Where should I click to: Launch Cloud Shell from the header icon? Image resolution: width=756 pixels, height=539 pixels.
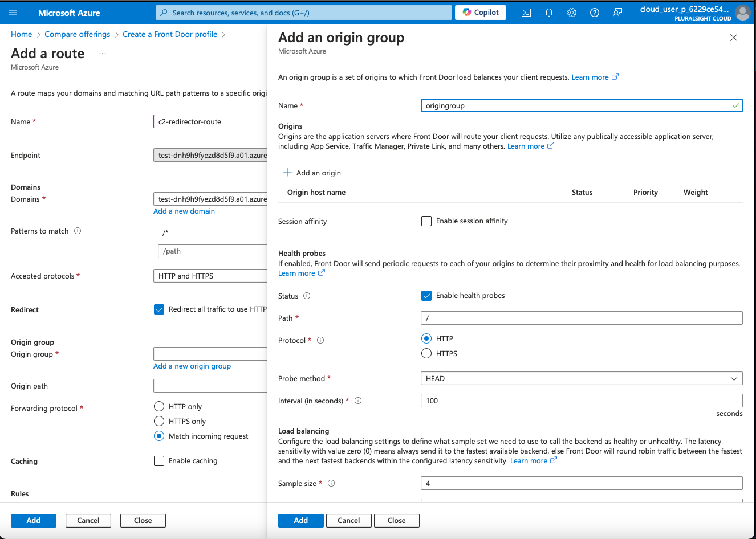point(526,13)
